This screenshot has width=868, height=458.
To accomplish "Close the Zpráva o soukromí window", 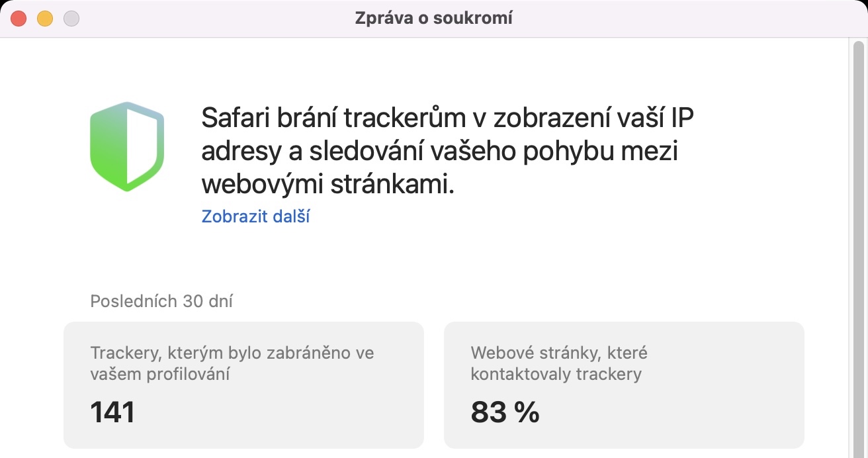I will pos(19,19).
